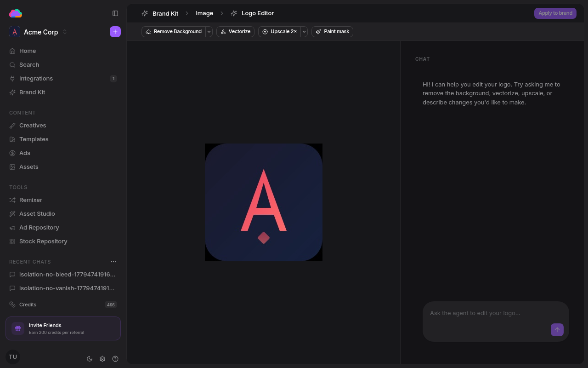Click the logo image on canvas

(264, 202)
